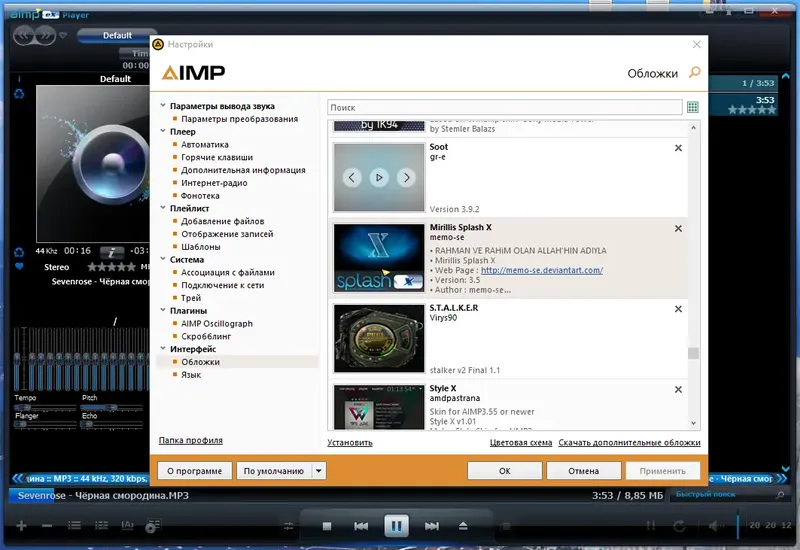The image size is (800, 550).
Task: Click the back arrows button in player header
Action: click(x=23, y=36)
